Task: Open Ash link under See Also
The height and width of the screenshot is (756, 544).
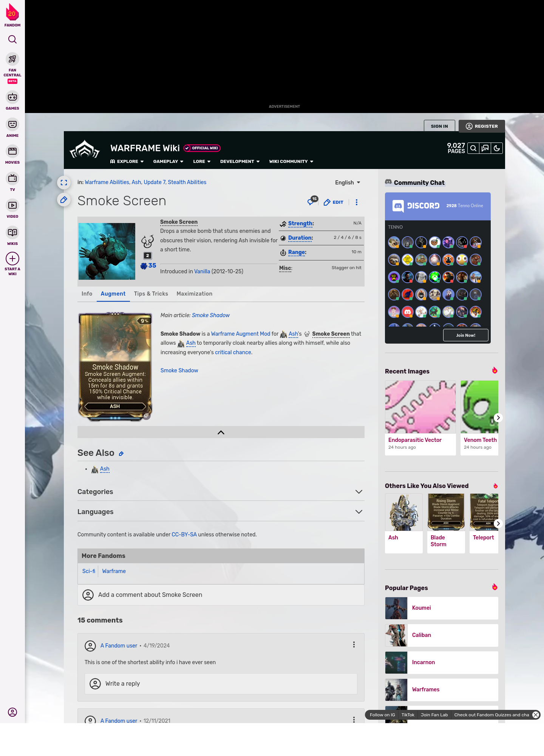Action: coord(105,469)
